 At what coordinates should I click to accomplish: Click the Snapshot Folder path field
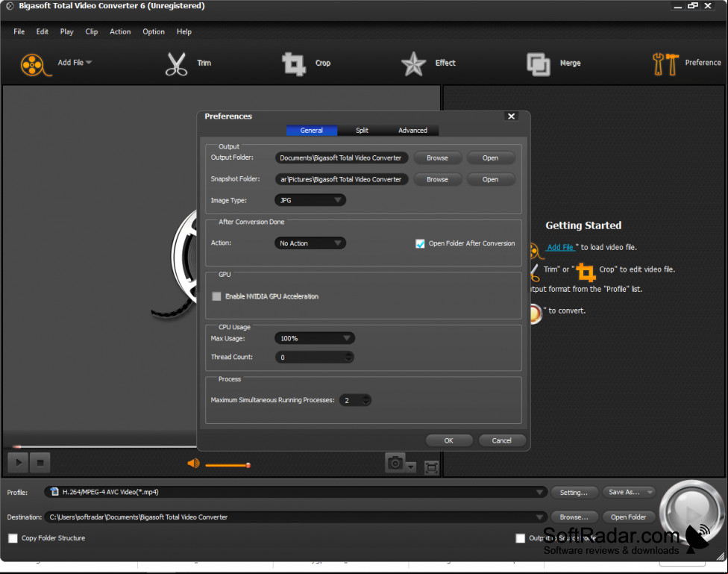(x=342, y=179)
